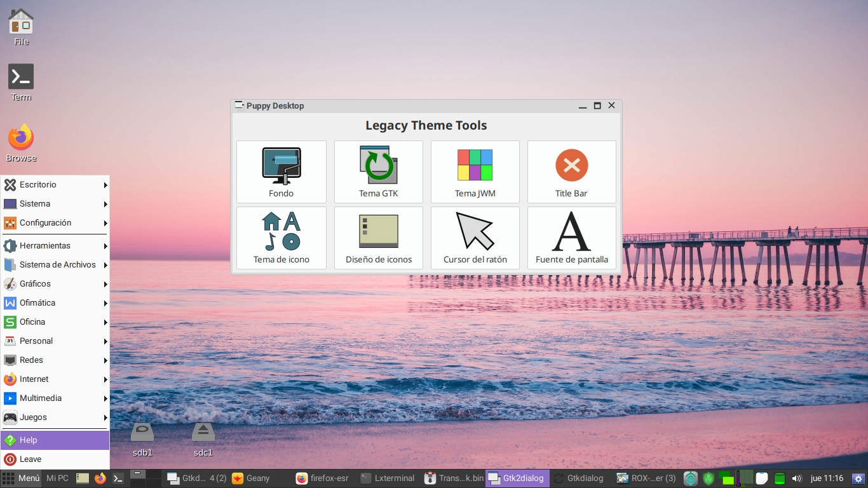The image size is (868, 488).
Task: Expand the Sistema submenu
Action: click(55, 204)
